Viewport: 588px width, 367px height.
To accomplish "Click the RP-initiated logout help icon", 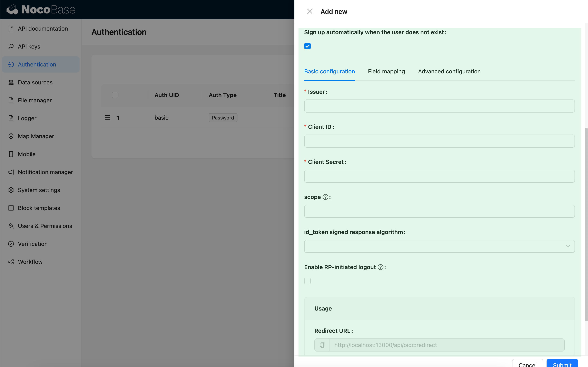I will point(381,267).
